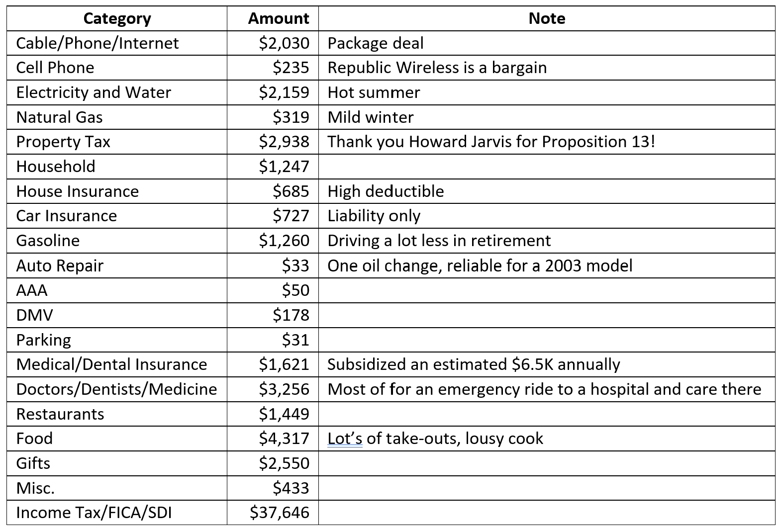Click the Category column header

point(117,18)
